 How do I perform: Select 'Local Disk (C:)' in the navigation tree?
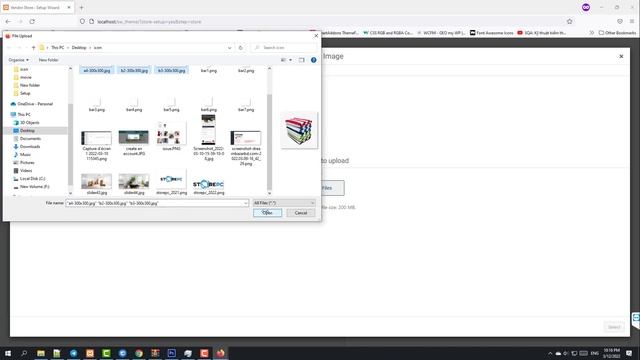(x=32, y=179)
